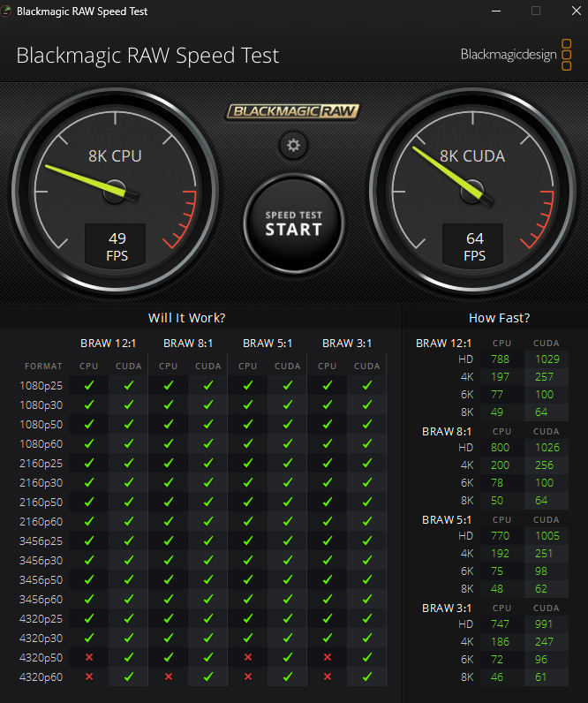Click the 4320p50 format row label
The image size is (588, 703).
tap(41, 657)
